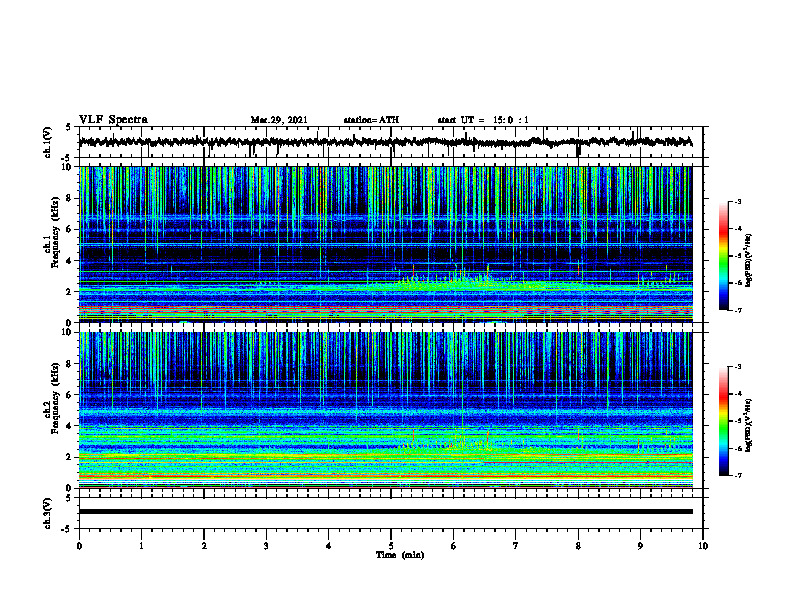Click time axis tick label "10" at bottom right
The width and height of the screenshot is (792, 612).
(703, 546)
